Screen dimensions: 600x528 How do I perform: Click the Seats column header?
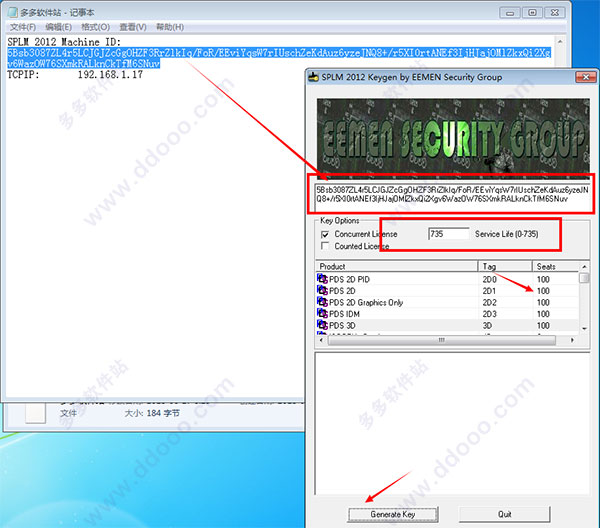pos(556,266)
